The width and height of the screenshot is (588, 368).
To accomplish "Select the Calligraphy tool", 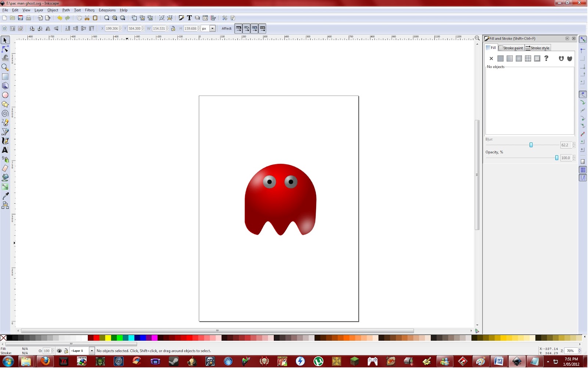I will coord(5,141).
